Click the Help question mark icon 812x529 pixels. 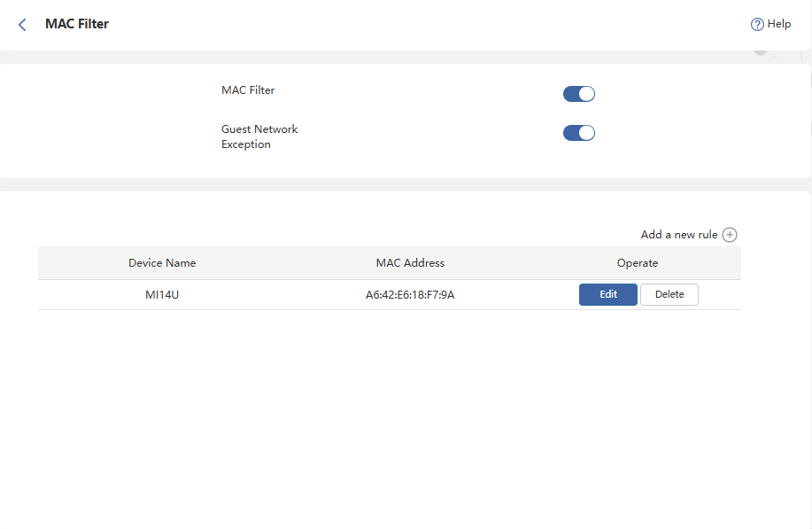click(x=757, y=25)
